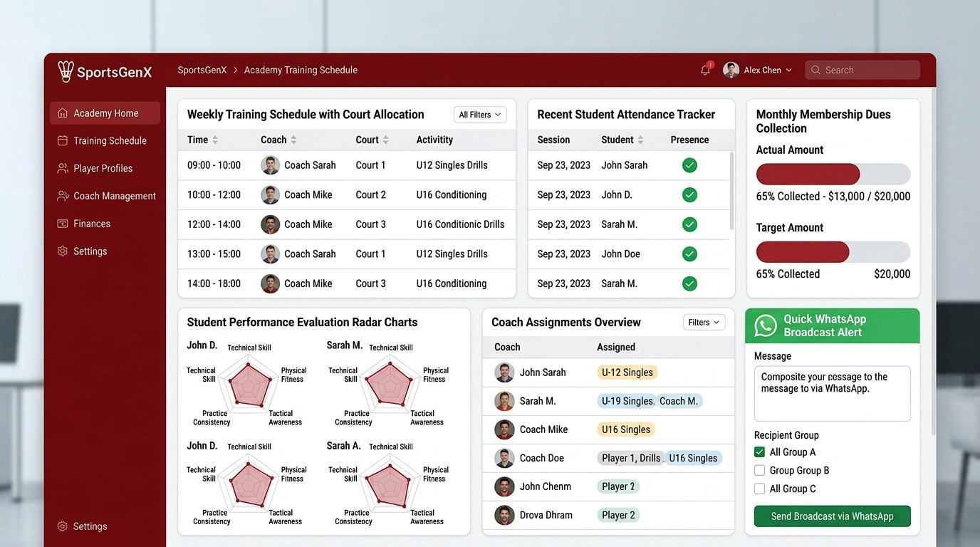Open Filters dropdown in Coach Assignments

(x=704, y=323)
